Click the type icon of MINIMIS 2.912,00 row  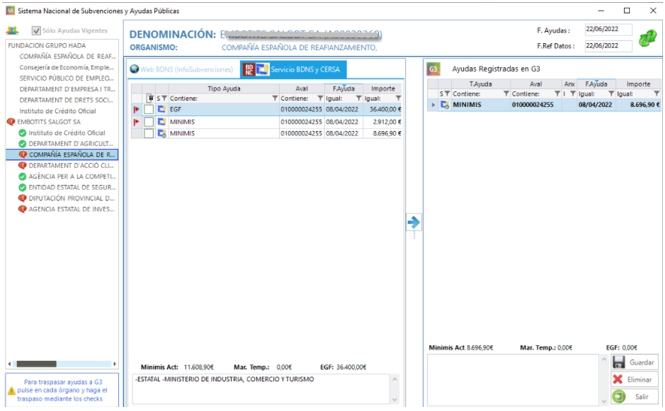coord(161,122)
